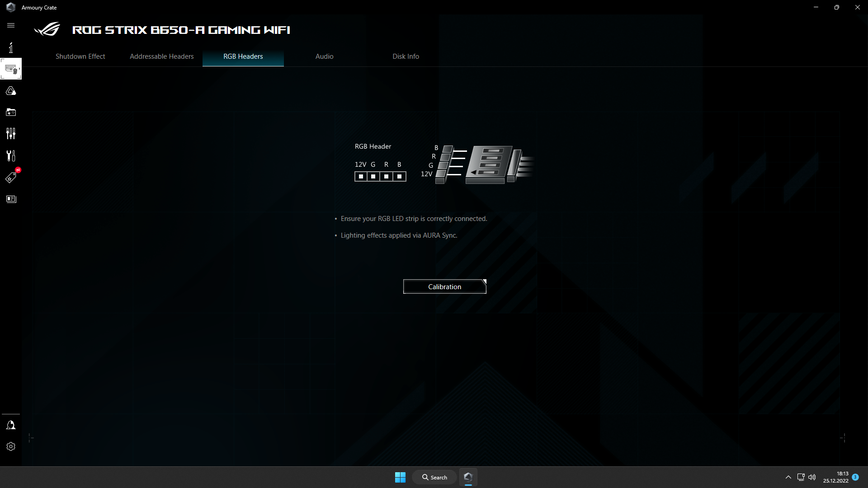This screenshot has height=488, width=868.
Task: Open Tools section with wrench icon
Action: tap(11, 155)
